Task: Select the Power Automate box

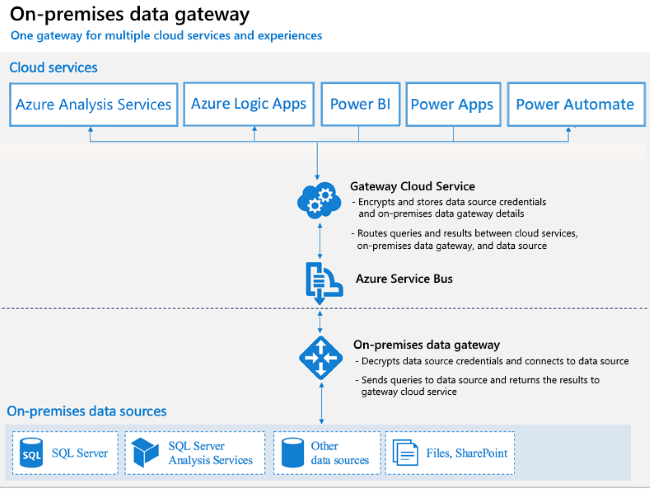Action: point(576,104)
